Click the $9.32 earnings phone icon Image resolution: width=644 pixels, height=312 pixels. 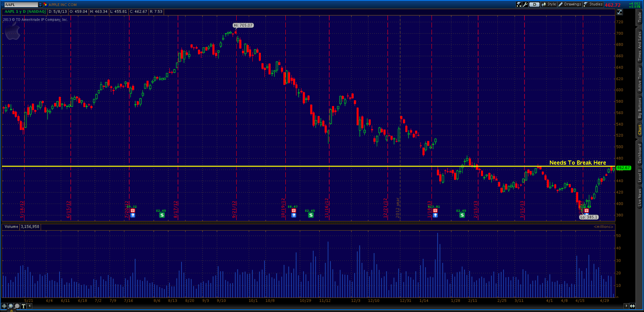[x=133, y=211]
